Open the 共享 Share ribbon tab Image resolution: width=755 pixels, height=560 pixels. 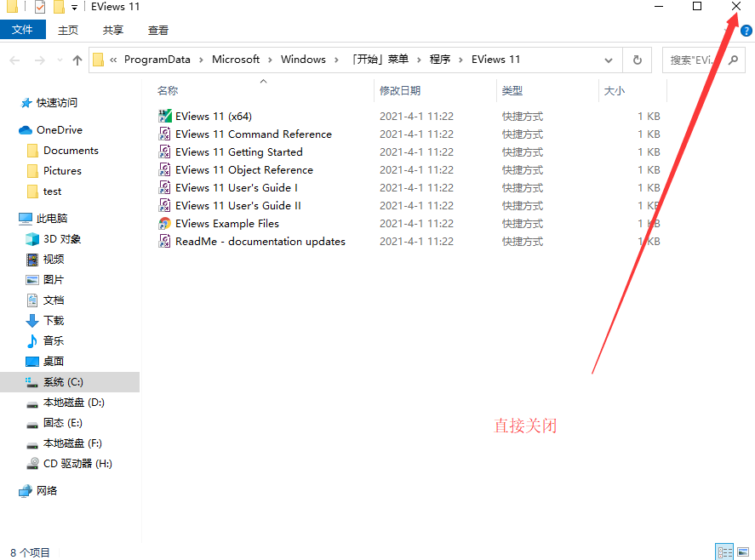click(113, 31)
